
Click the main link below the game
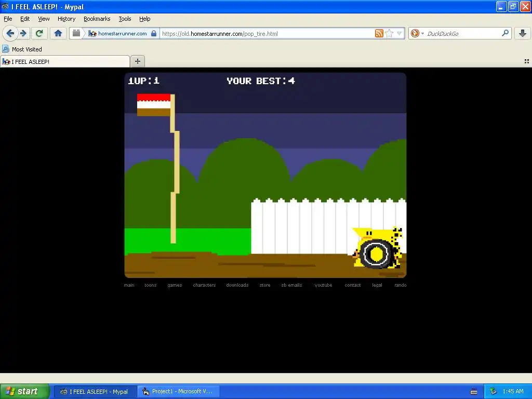[129, 285]
